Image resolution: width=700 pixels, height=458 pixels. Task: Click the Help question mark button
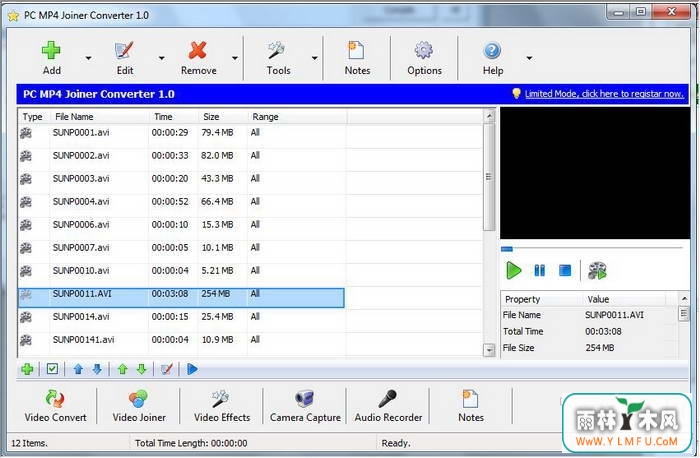click(492, 58)
